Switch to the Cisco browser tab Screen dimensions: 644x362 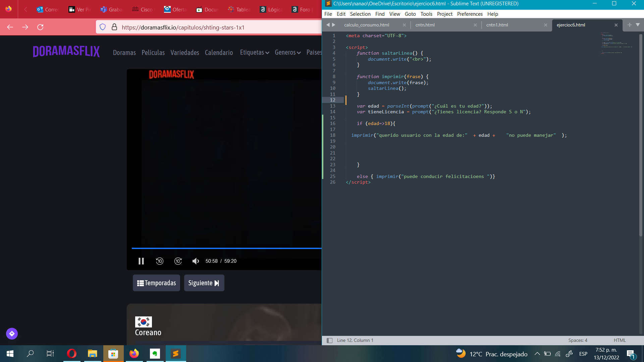143,9
